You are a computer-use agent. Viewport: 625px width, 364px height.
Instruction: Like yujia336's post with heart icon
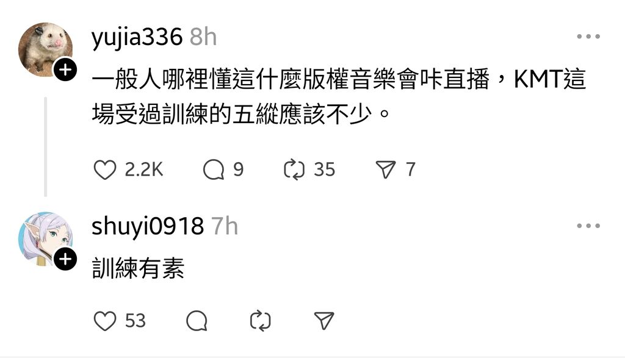(x=105, y=170)
